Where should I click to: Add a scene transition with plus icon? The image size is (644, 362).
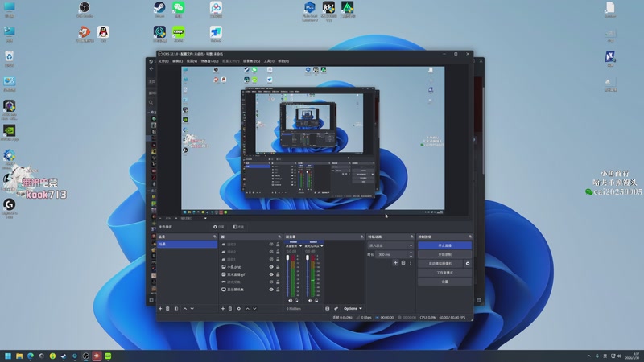click(394, 262)
